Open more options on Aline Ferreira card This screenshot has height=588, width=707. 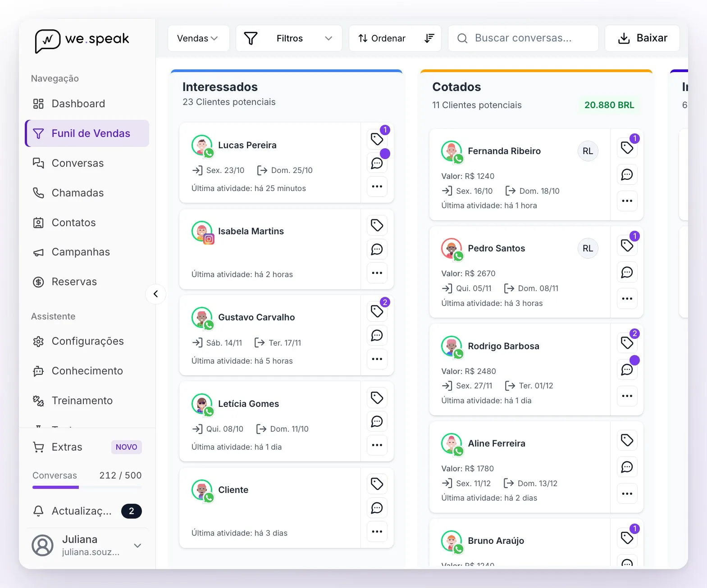click(627, 493)
